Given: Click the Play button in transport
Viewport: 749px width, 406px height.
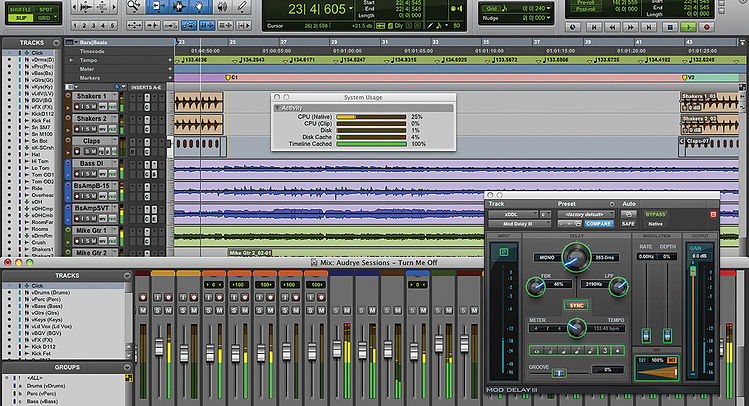Looking at the screenshot, I should [x=688, y=27].
